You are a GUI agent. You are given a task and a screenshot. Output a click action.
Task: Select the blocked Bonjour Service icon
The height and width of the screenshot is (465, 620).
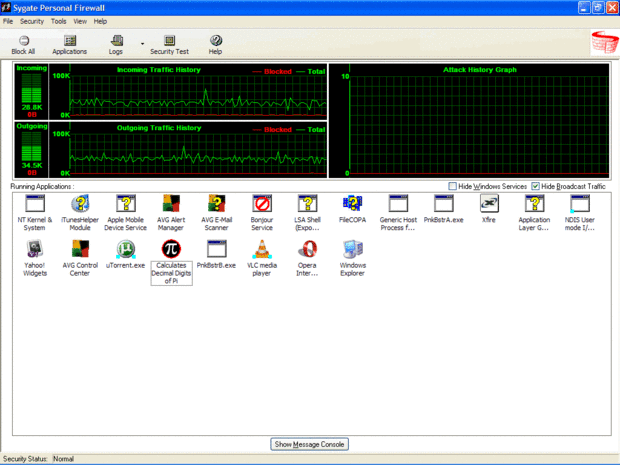[x=262, y=204]
